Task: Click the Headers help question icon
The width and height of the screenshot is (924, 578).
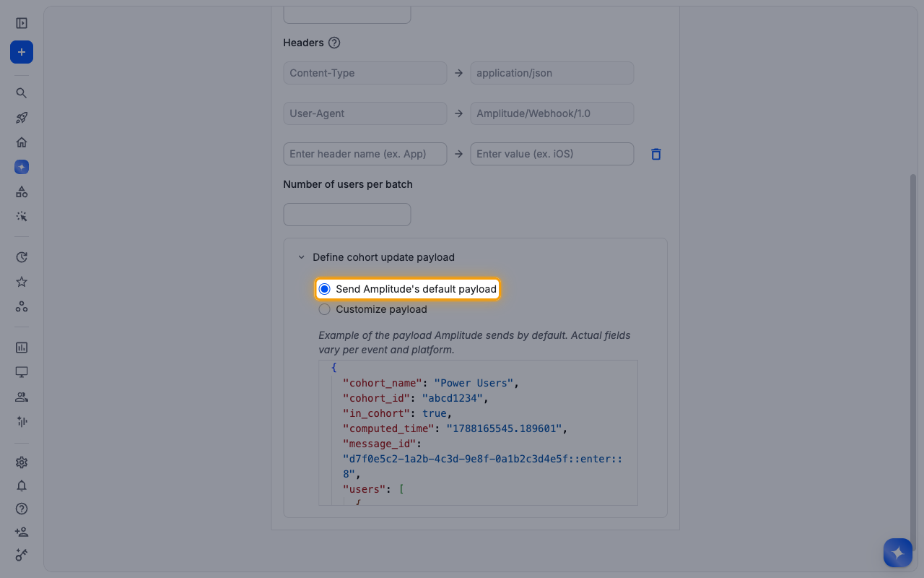Action: tap(334, 43)
